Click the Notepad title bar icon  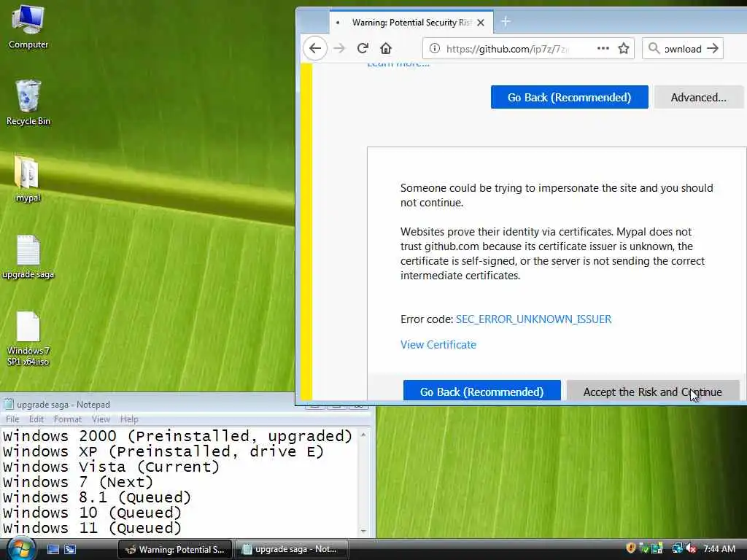(8, 404)
